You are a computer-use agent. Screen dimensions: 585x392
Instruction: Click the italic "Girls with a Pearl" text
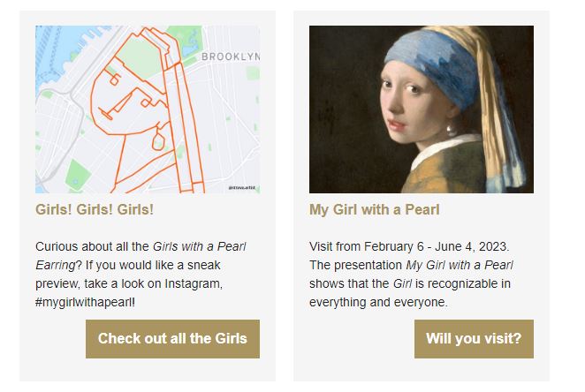coord(199,246)
